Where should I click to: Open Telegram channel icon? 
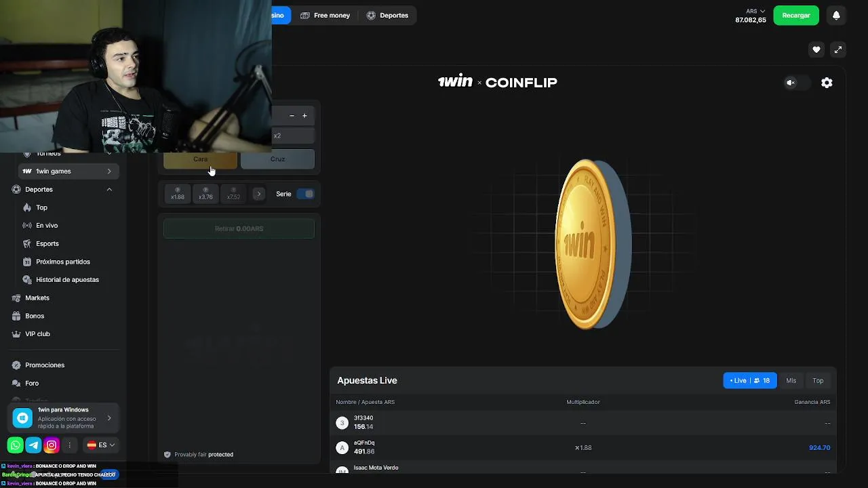(x=33, y=445)
